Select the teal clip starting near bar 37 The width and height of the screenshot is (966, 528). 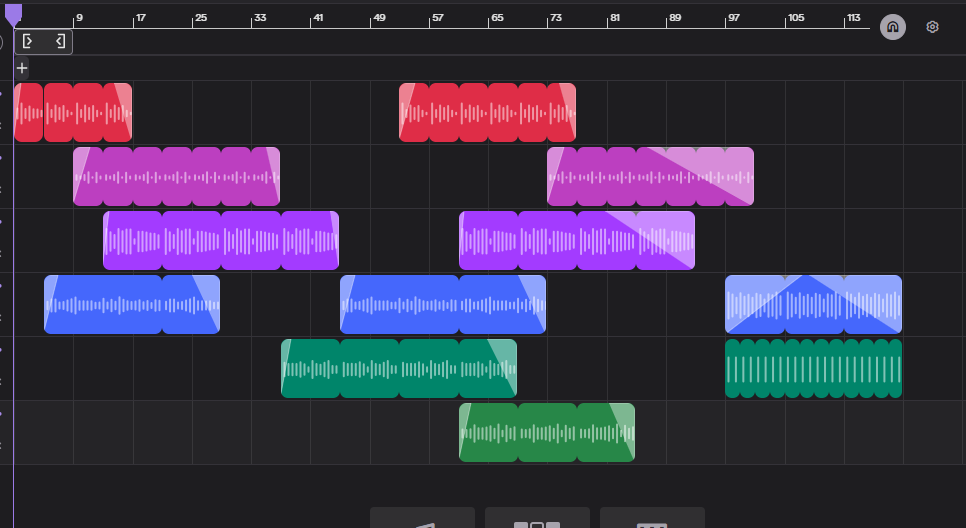pos(399,369)
